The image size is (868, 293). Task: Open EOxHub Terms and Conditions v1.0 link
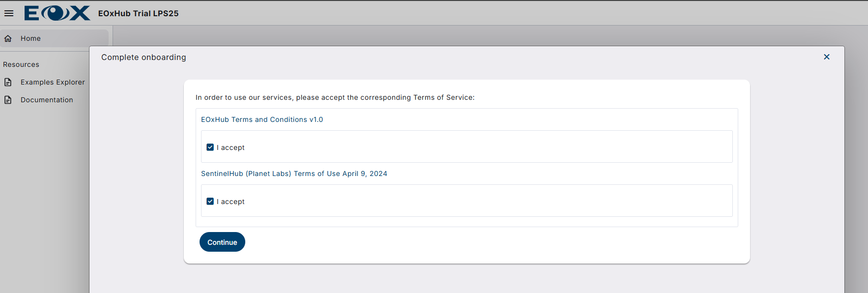coord(262,119)
